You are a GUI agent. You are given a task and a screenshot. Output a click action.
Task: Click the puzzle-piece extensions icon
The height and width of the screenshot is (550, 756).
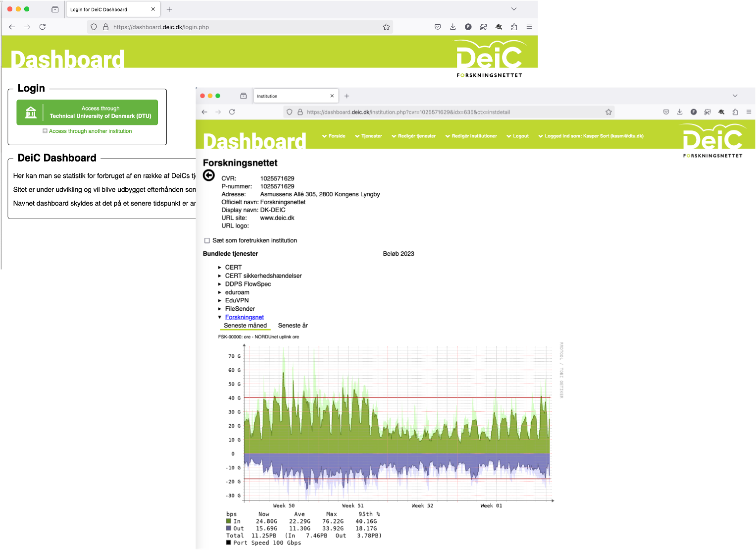(735, 112)
